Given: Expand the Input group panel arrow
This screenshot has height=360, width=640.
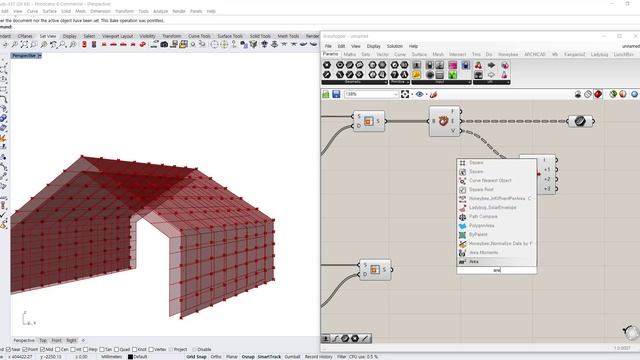Looking at the screenshot, I should click(469, 82).
